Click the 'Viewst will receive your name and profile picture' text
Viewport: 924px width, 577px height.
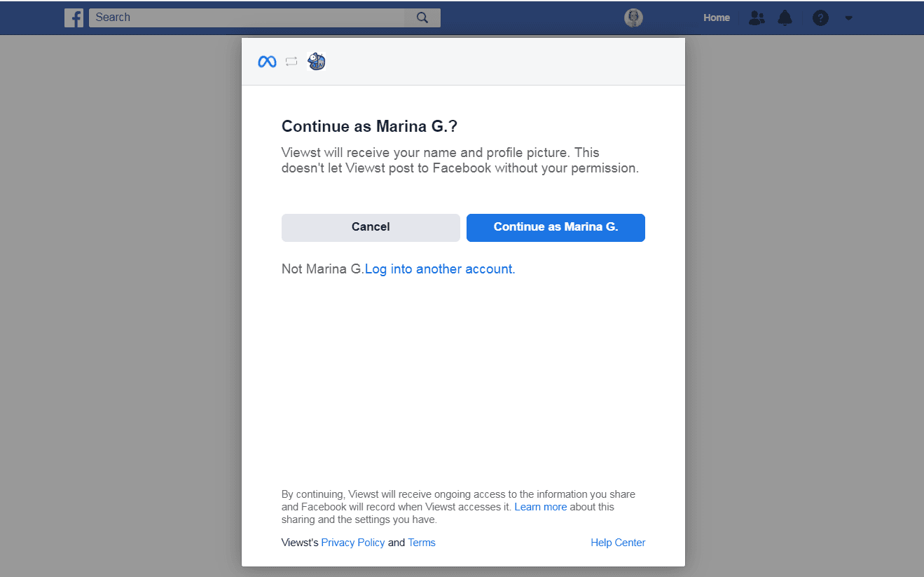pos(460,161)
